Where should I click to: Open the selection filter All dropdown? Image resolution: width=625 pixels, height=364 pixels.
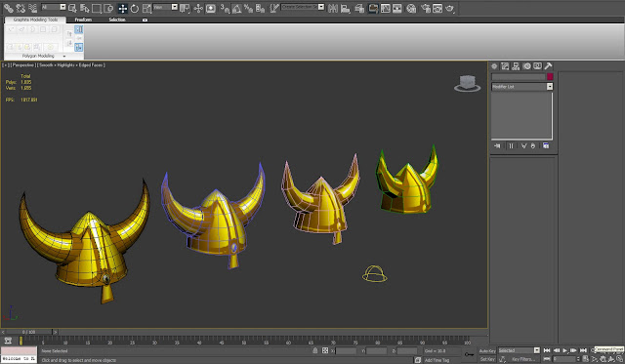click(x=53, y=7)
